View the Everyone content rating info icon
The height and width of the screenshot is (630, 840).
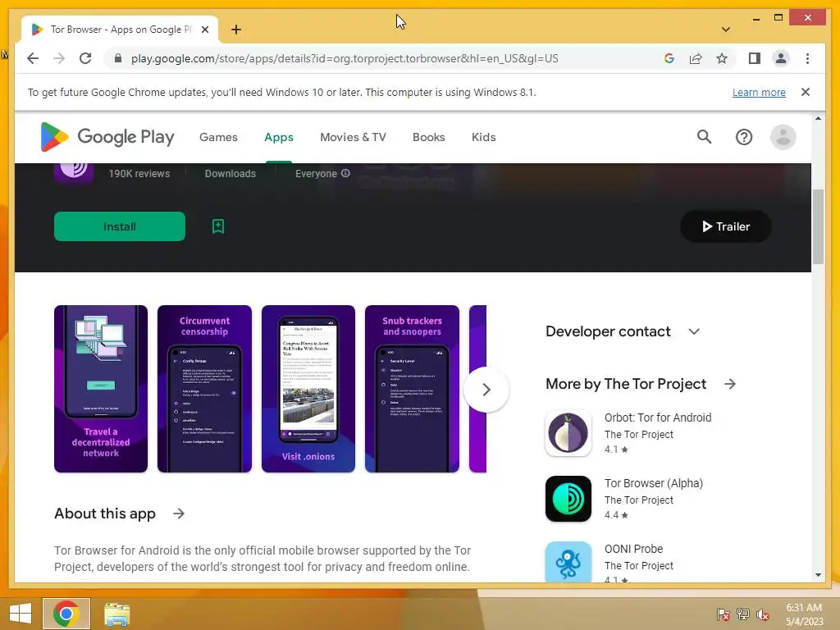point(345,173)
